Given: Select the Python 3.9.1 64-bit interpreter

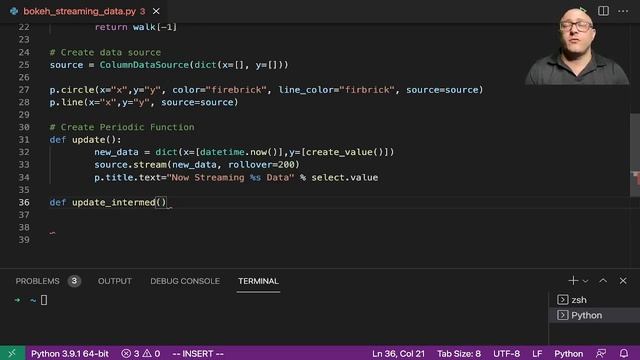Looking at the screenshot, I should pos(70,353).
